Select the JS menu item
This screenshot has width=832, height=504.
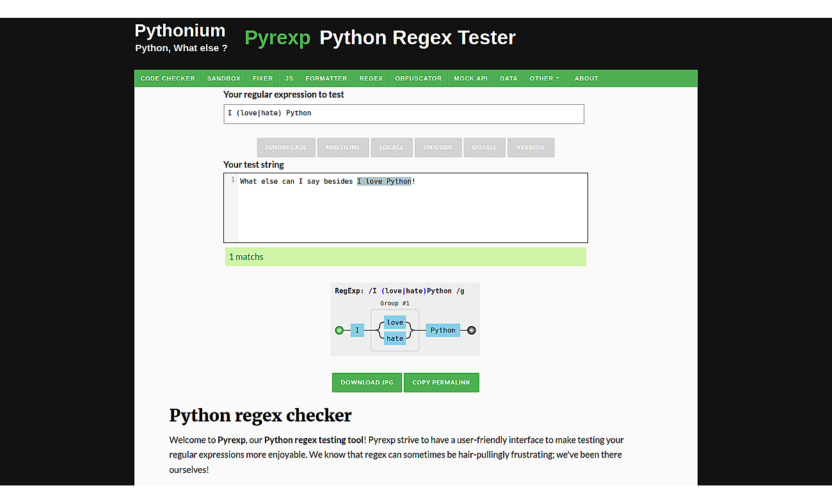coord(289,79)
